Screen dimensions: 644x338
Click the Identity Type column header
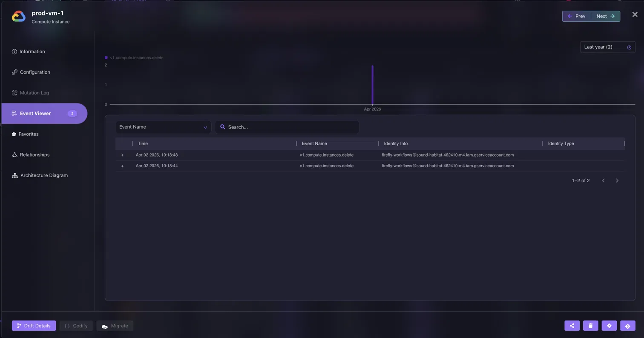pos(561,143)
